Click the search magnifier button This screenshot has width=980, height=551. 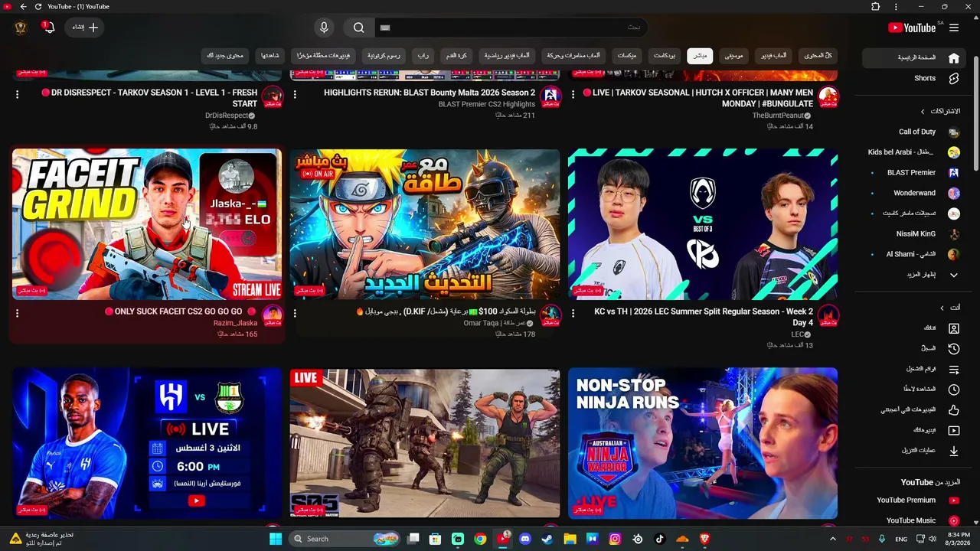[358, 28]
